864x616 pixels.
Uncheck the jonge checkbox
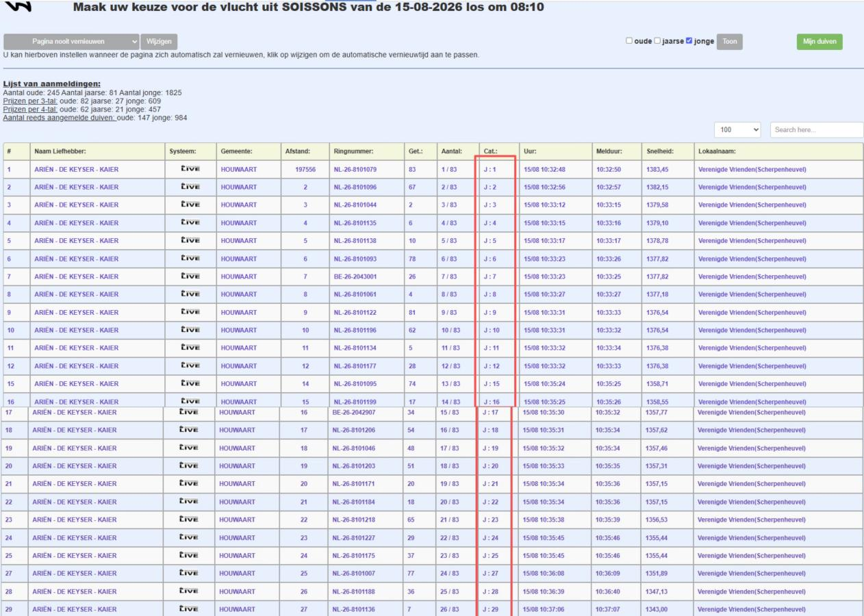[689, 41]
